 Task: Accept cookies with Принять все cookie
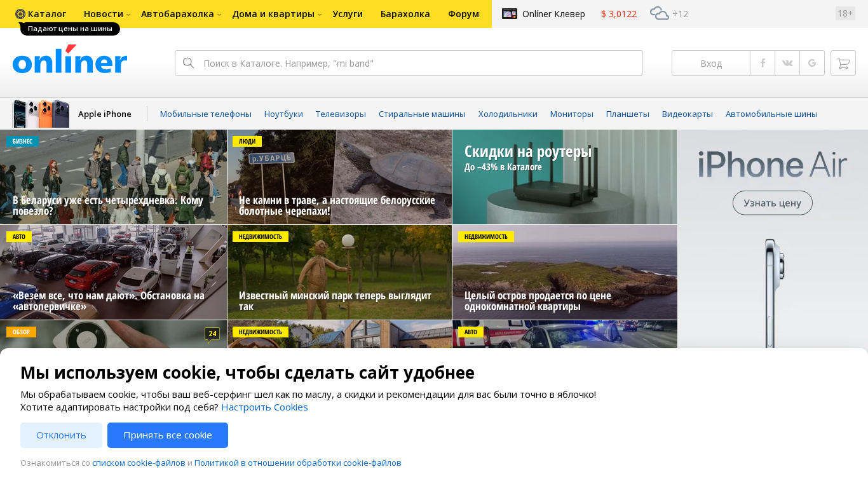click(x=168, y=435)
